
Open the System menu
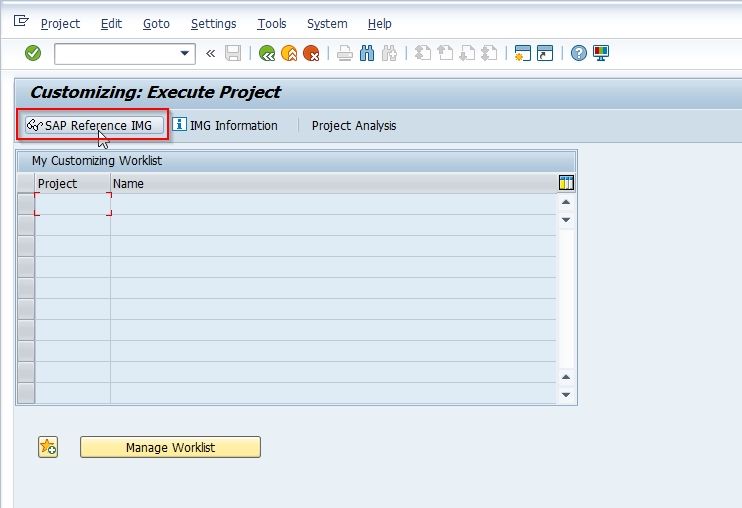(x=327, y=24)
